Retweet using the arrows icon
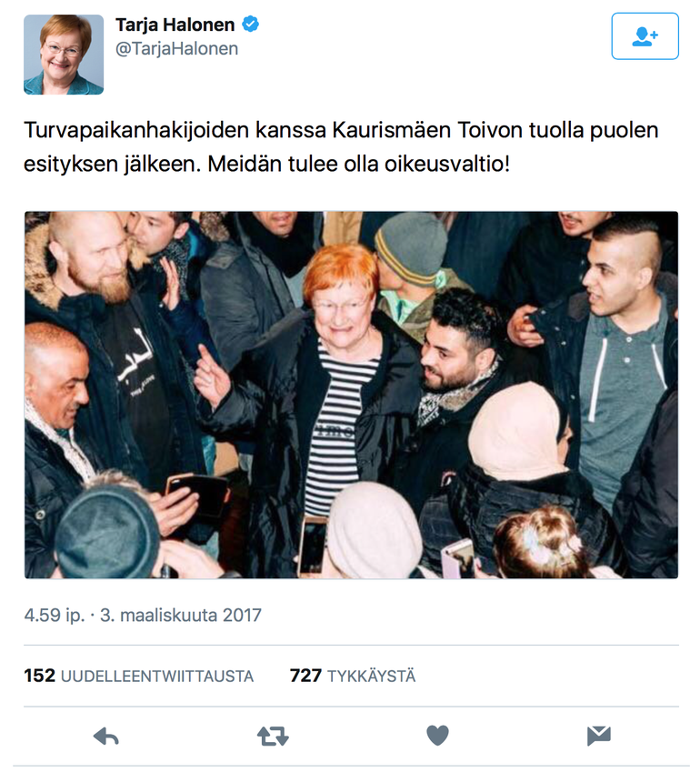 tap(273, 737)
